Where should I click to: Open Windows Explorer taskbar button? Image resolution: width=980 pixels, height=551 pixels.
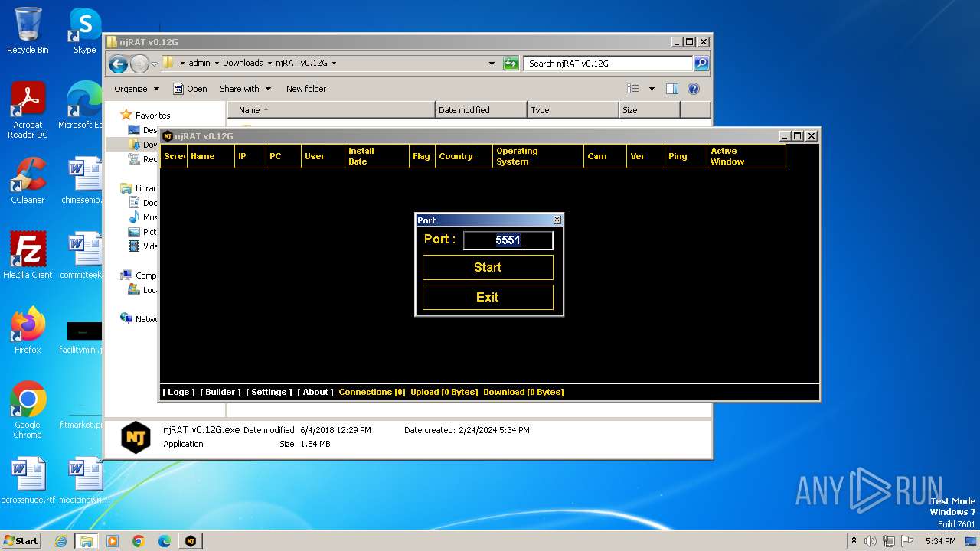87,541
